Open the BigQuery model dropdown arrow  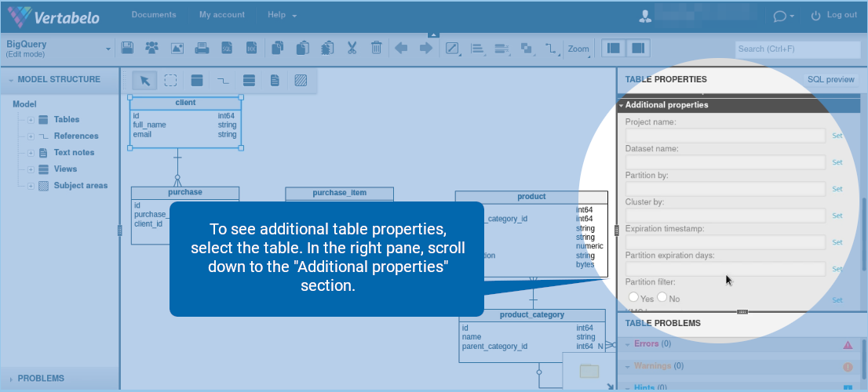[x=108, y=49]
